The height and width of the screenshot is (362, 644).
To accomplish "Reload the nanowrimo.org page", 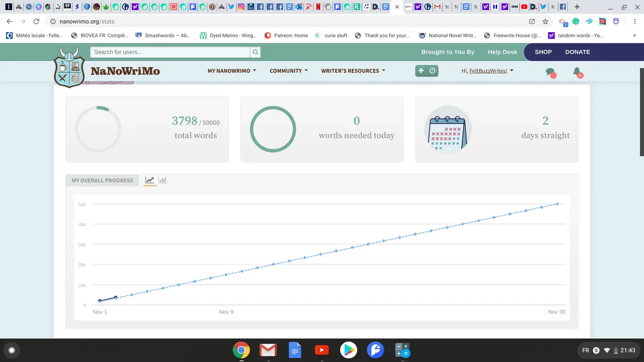I will tap(36, 22).
